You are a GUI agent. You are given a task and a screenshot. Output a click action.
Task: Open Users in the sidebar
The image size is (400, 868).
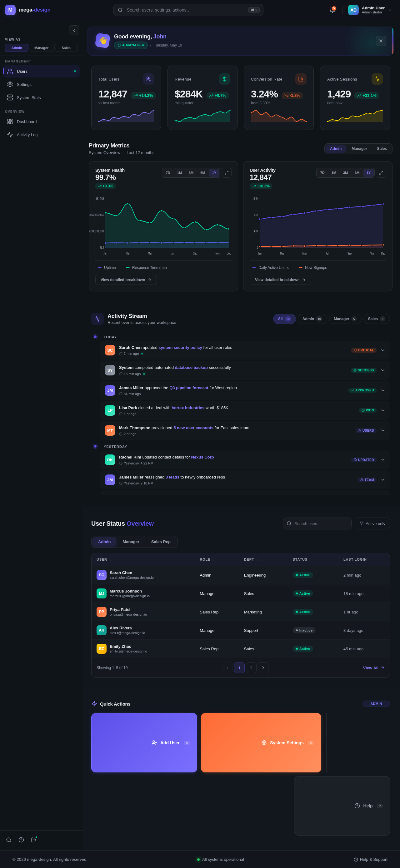coord(42,72)
